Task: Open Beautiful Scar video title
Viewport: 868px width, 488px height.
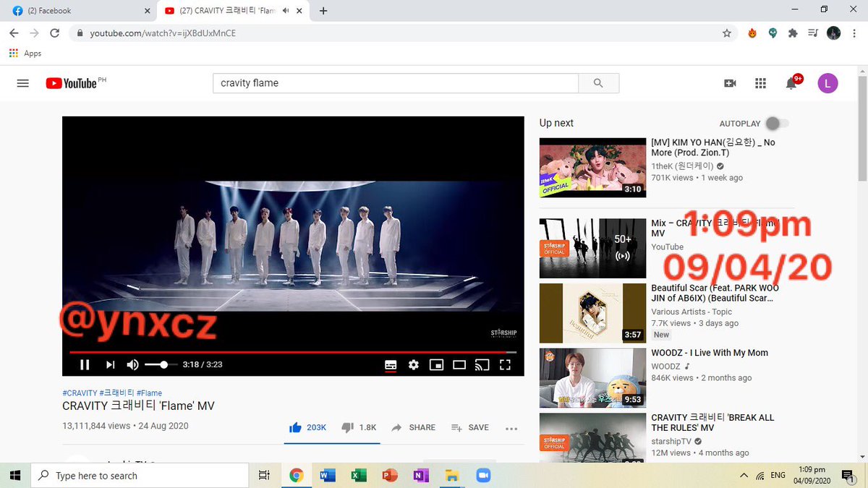Action: click(715, 293)
